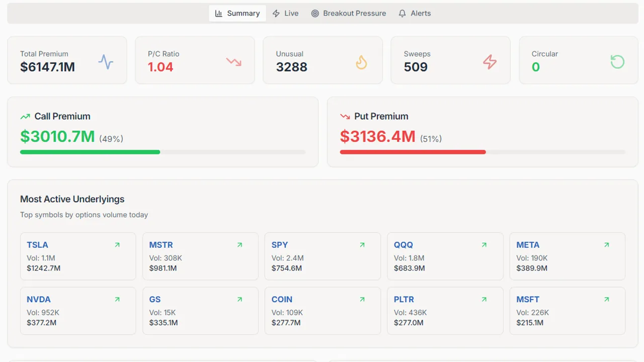Click the Total Premium pulse icon

[x=106, y=62]
